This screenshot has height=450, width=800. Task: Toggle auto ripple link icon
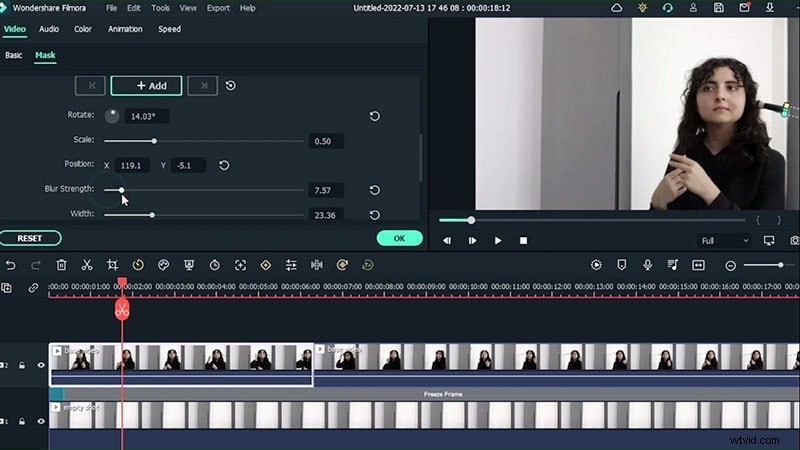[x=33, y=288]
